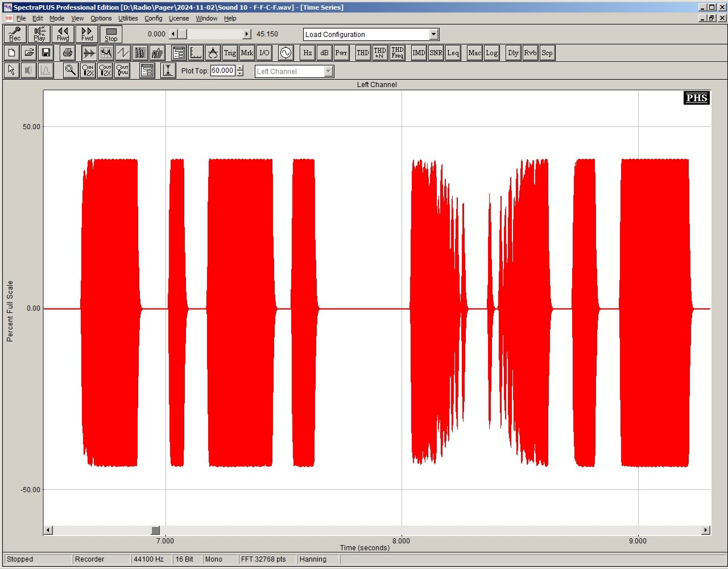
Task: Select the arrow pointer tool
Action: (11, 71)
